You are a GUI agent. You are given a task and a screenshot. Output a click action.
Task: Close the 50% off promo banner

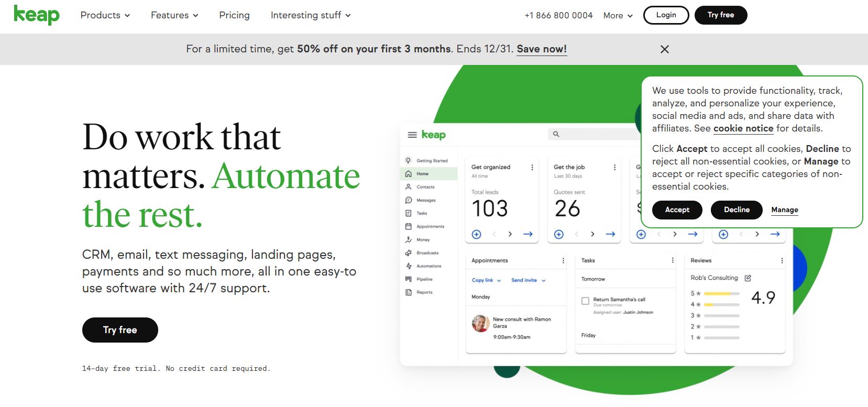coord(665,49)
